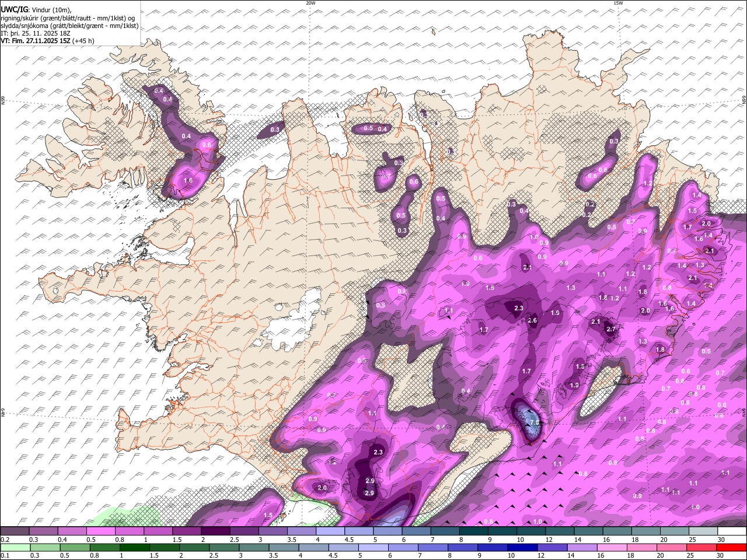Click the darkest green rain swatch labeled 1

tap(134, 548)
